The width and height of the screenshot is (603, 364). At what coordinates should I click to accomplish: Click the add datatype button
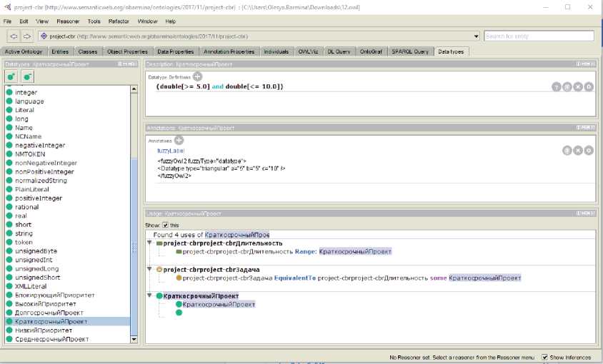click(x=11, y=76)
